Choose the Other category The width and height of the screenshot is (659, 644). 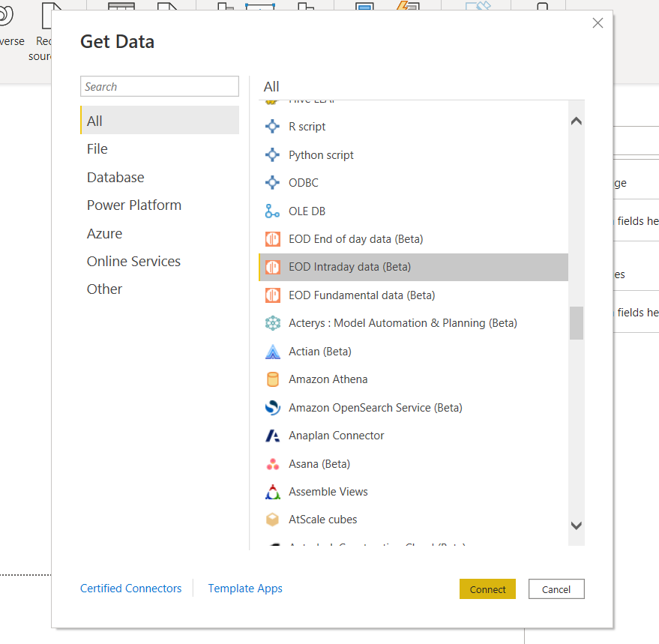pos(160,289)
